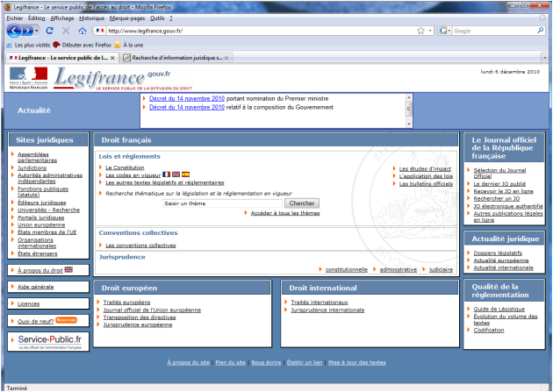Image resolution: width=553 pixels, height=392 pixels.
Task: Open Les codes en vigueur link
Action: (x=133, y=175)
